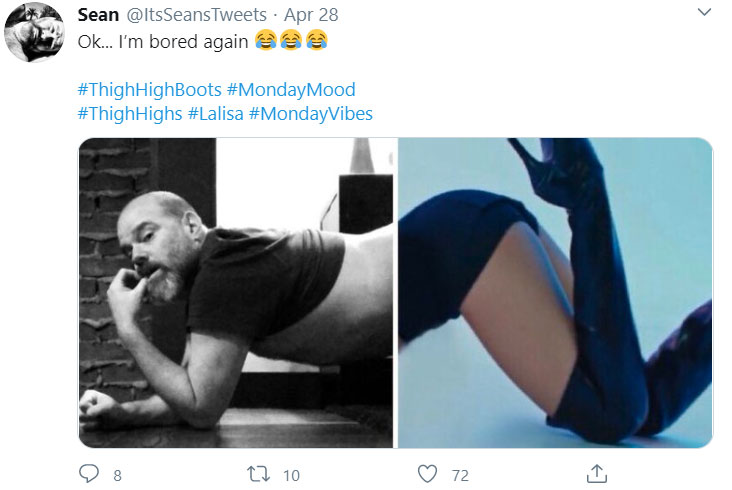Screen dimensions: 732x490
Task: Open the #ThighHighBoots hashtag
Action: point(149,90)
